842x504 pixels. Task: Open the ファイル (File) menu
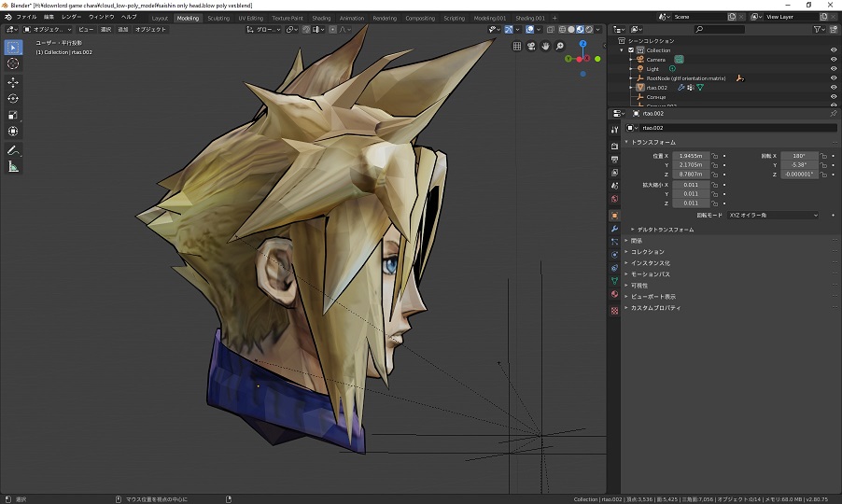(x=26, y=17)
